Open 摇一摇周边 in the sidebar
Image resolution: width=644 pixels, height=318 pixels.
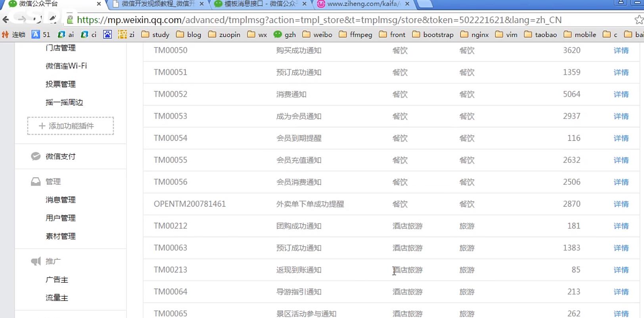pyautogui.click(x=64, y=102)
